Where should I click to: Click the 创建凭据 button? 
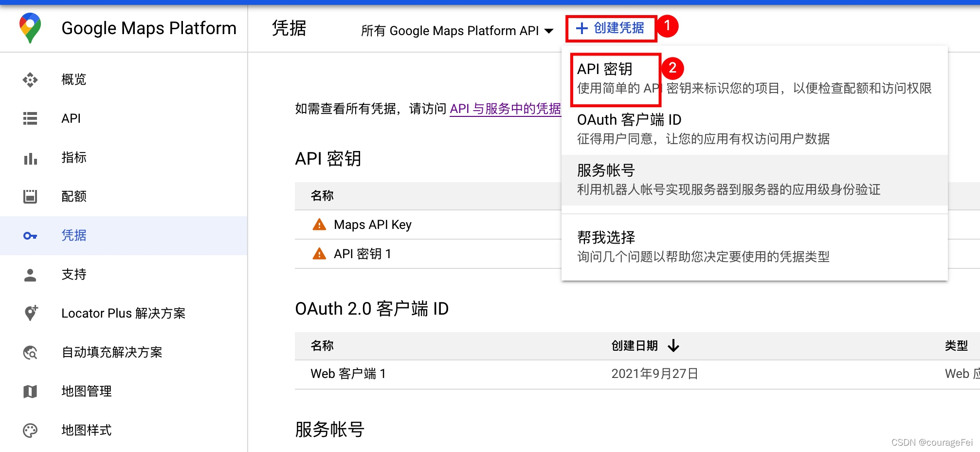point(611,28)
